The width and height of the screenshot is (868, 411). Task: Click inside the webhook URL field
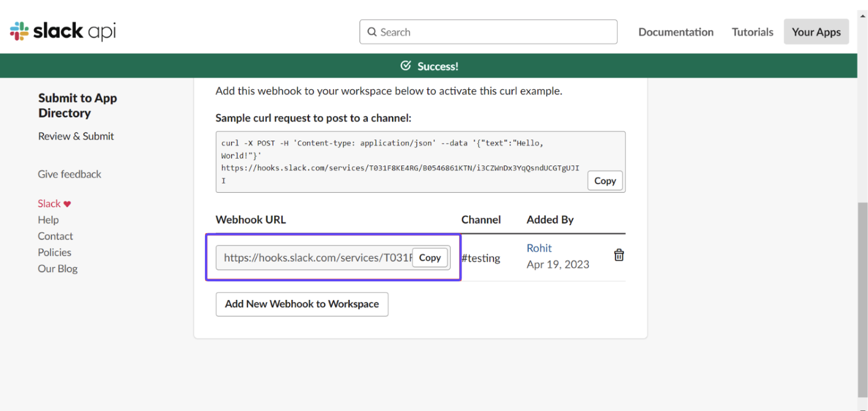tap(313, 258)
